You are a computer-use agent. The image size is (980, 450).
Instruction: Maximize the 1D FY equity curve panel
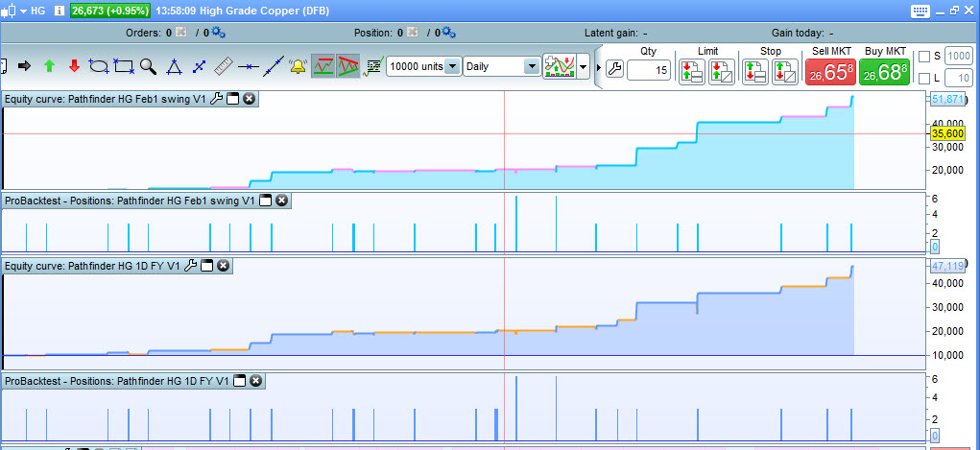point(207,266)
